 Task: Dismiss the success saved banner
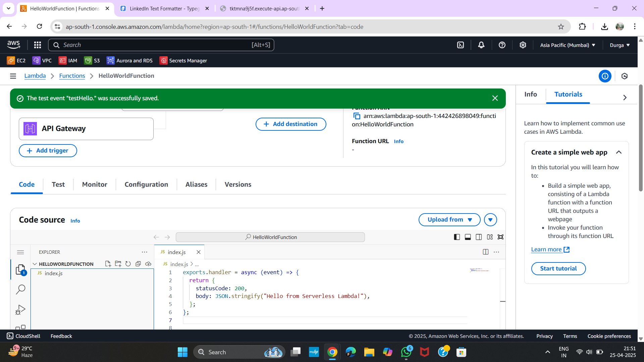[x=495, y=98]
